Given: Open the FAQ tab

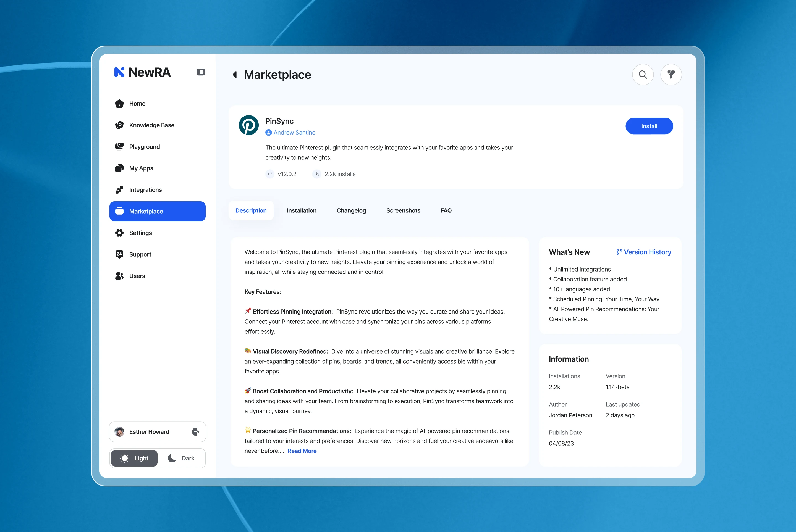Looking at the screenshot, I should pos(446,210).
